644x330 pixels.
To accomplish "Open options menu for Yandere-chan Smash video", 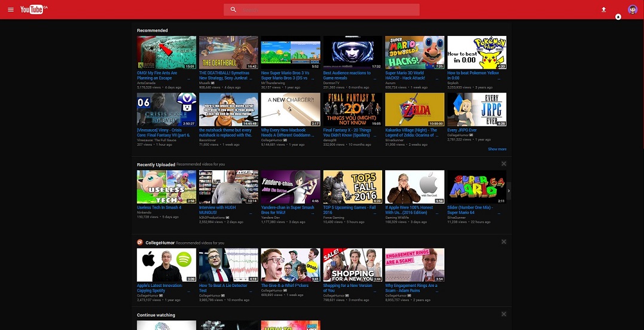I will (313, 213).
